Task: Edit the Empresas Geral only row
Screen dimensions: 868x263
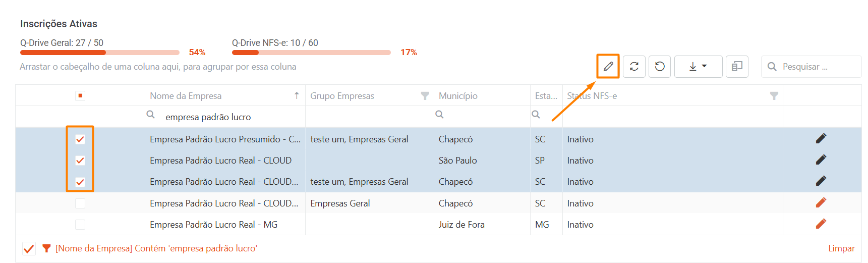Action: point(821,203)
